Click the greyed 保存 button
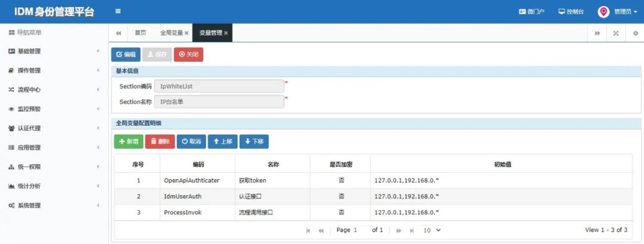This screenshot has width=644, height=244. click(157, 55)
